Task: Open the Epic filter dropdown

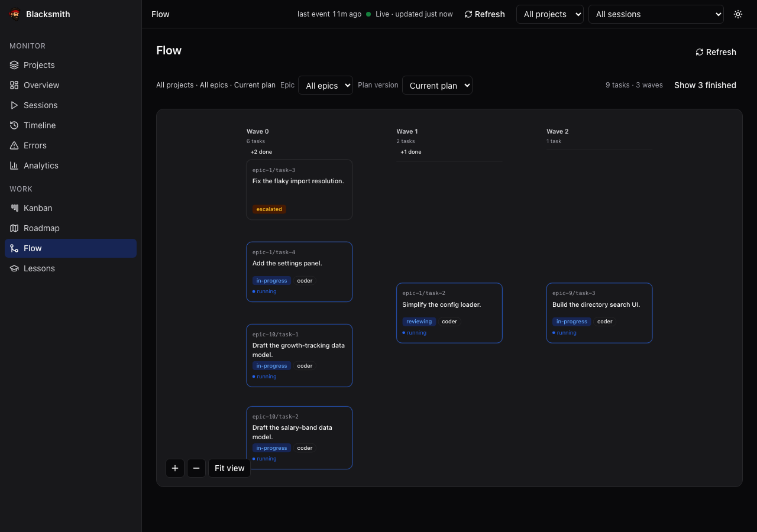Action: click(325, 85)
